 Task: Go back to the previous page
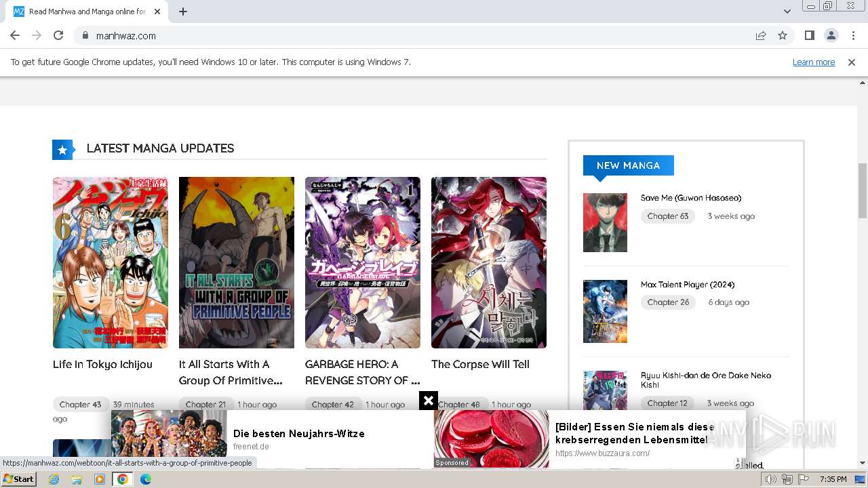point(15,35)
